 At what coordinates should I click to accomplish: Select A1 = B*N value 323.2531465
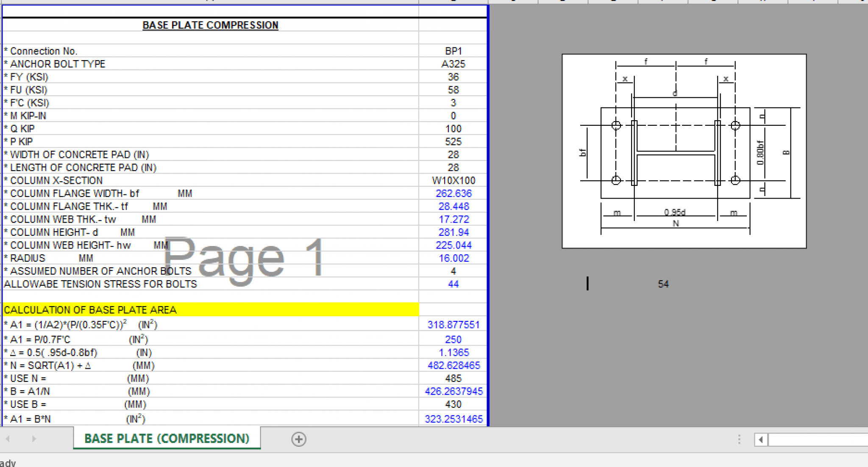click(453, 419)
